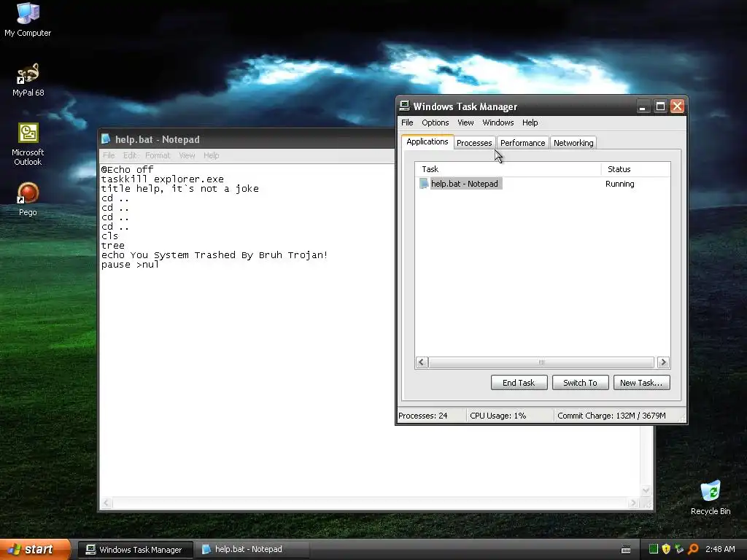Click the green CPU usage tray icon

[x=654, y=549]
